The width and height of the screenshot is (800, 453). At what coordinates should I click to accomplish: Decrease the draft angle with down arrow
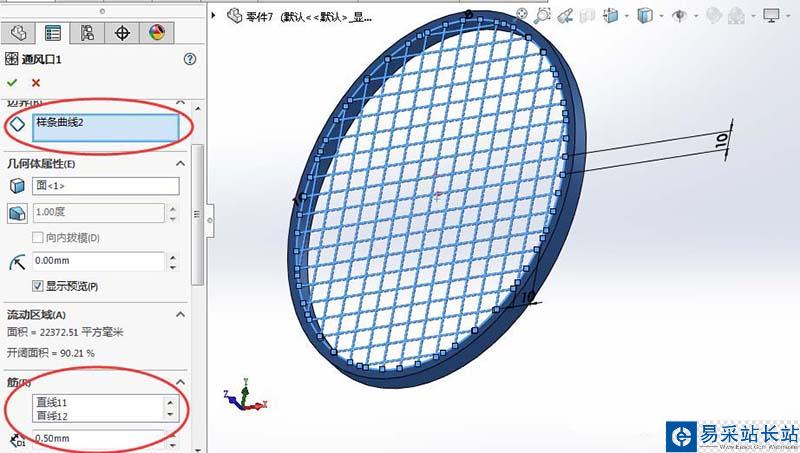pos(172,218)
